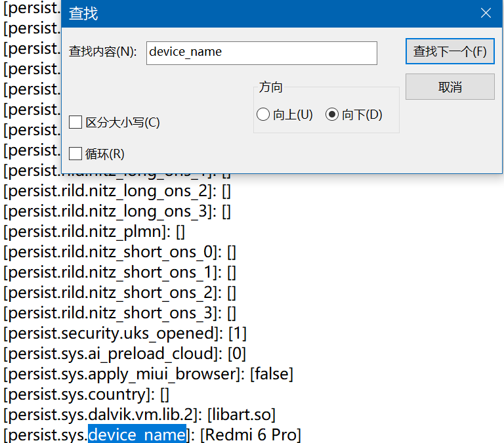The width and height of the screenshot is (504, 443).
Task: Click the 查找 dialog title bar
Action: (262, 13)
